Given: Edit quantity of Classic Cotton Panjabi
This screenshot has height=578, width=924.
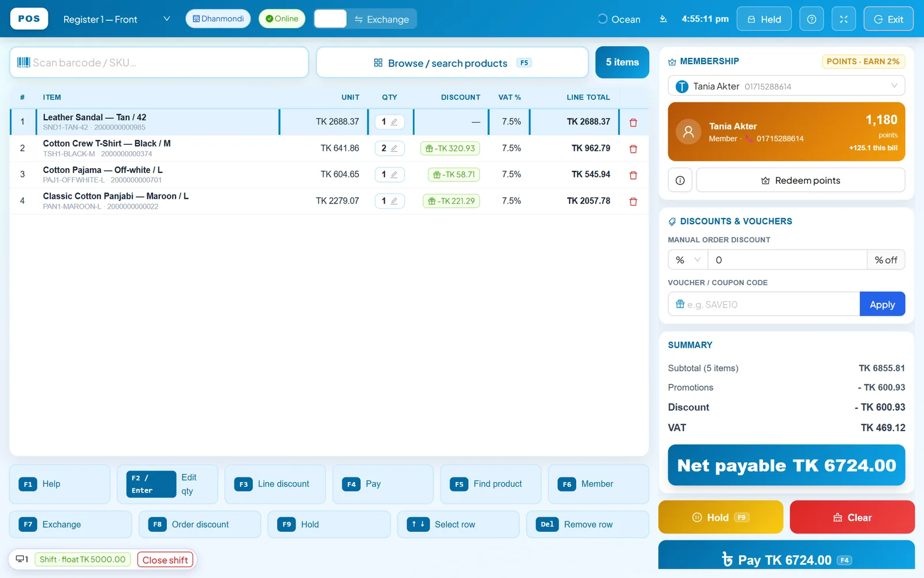Looking at the screenshot, I should [x=390, y=201].
